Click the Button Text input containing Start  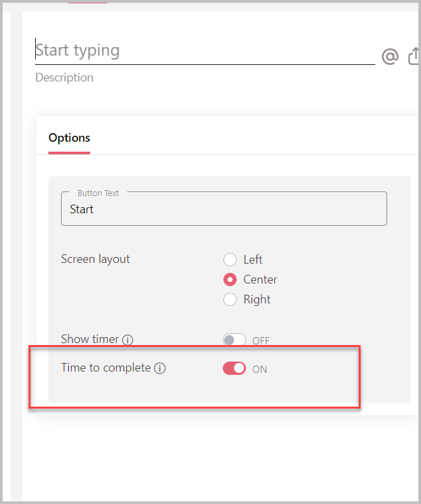(223, 209)
